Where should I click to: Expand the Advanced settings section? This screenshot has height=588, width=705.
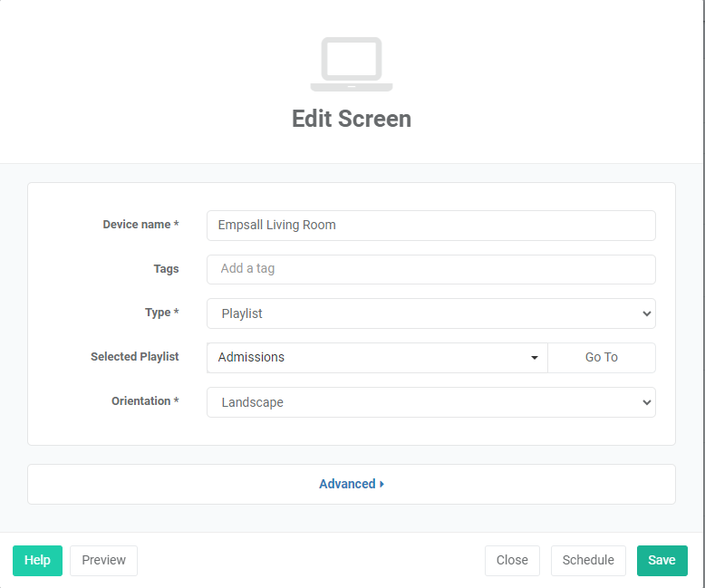[347, 484]
